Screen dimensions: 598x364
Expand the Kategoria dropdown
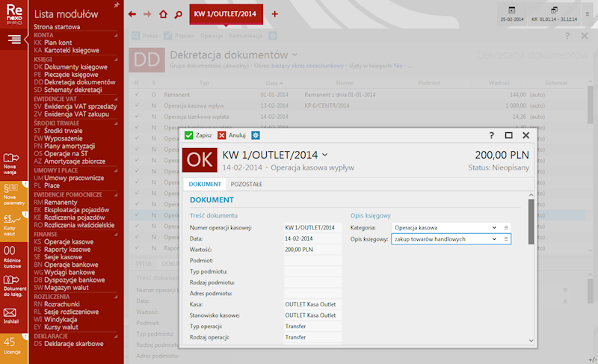click(493, 227)
